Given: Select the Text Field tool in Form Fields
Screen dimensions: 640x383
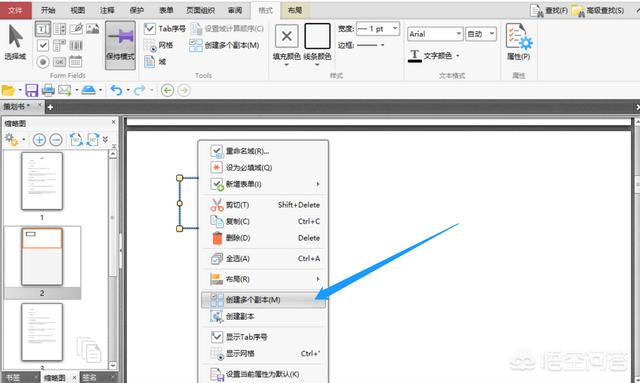Looking at the screenshot, I should [43, 29].
